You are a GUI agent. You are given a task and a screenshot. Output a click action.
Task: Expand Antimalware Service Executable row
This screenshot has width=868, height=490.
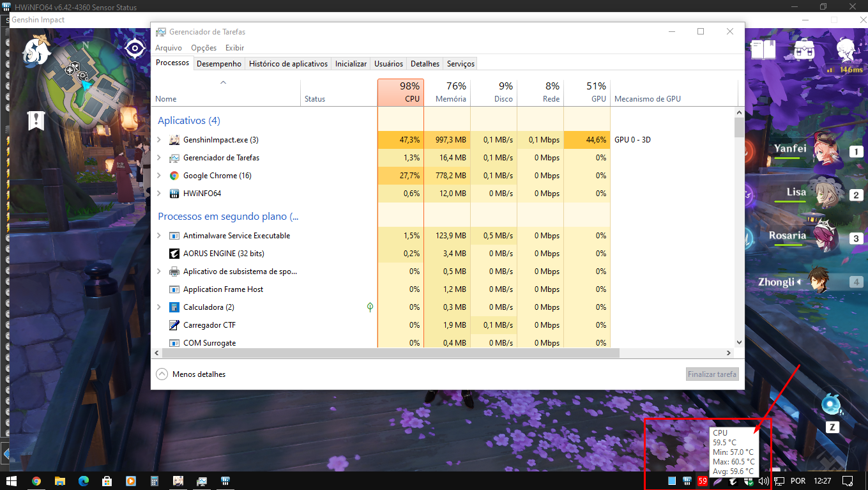pyautogui.click(x=159, y=235)
